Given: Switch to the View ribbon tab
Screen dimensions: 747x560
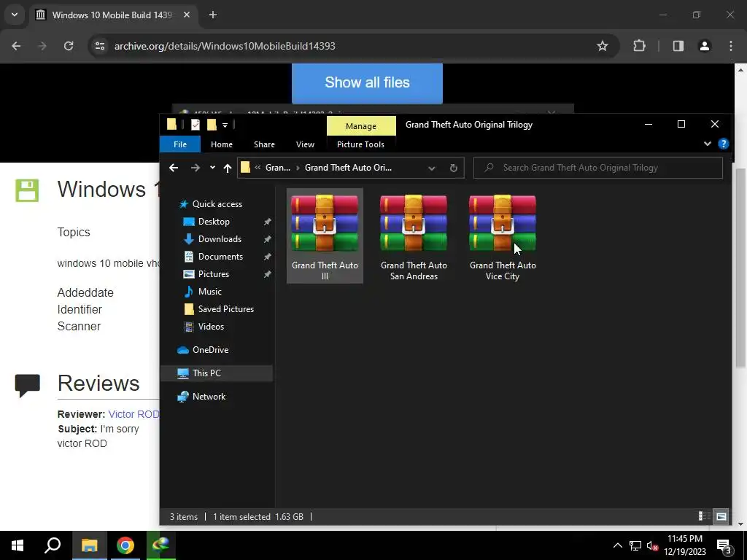Looking at the screenshot, I should [x=306, y=144].
